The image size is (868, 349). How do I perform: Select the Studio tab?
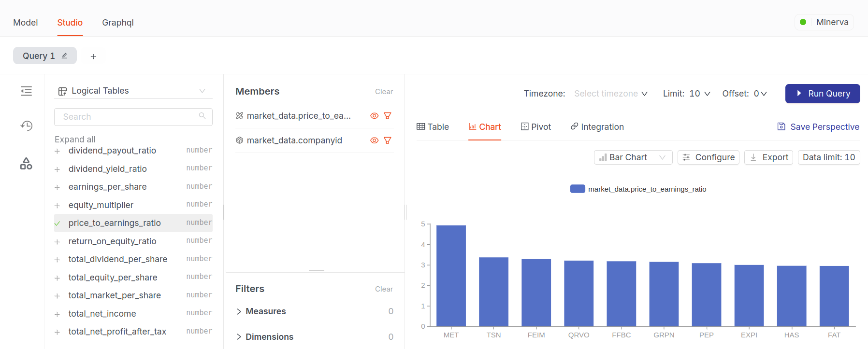(x=70, y=23)
